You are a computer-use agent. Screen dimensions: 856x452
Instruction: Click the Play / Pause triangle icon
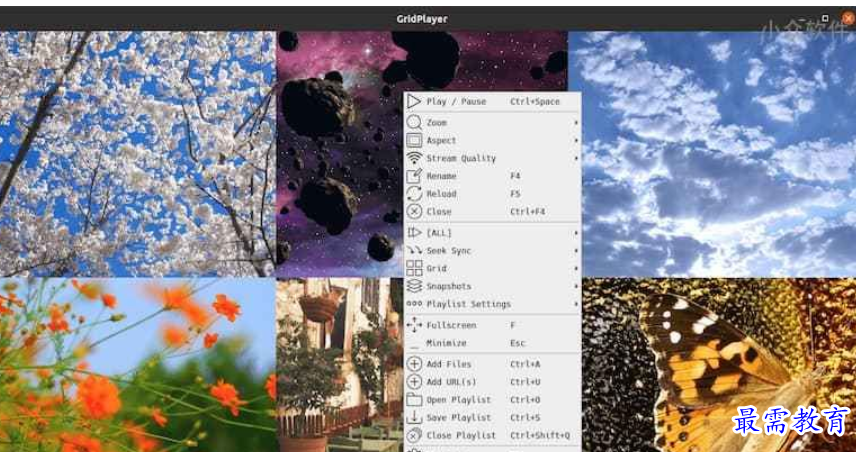click(414, 102)
